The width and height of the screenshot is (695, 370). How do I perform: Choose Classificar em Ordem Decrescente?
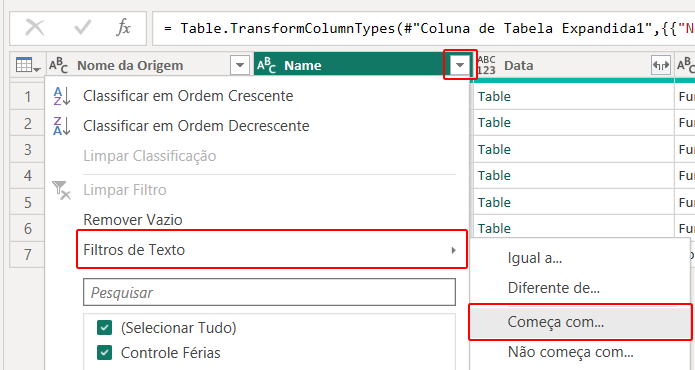tap(196, 126)
